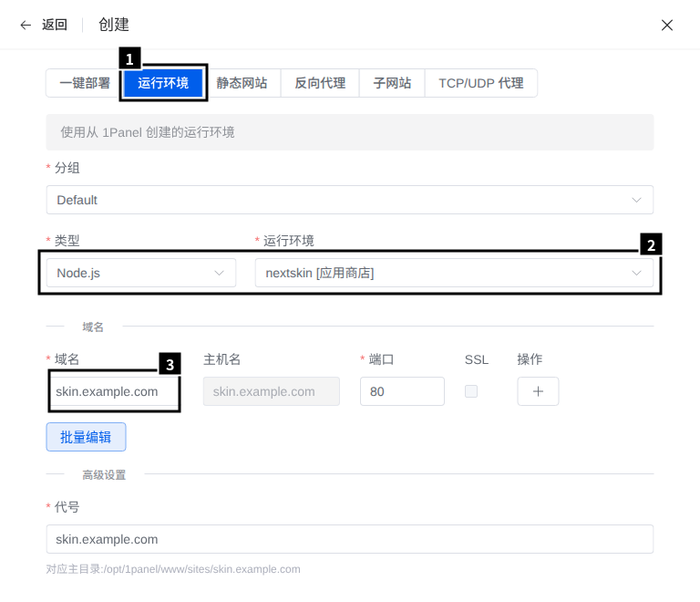Click the 创建 title text
This screenshot has width=700, height=602.
click(x=114, y=25)
